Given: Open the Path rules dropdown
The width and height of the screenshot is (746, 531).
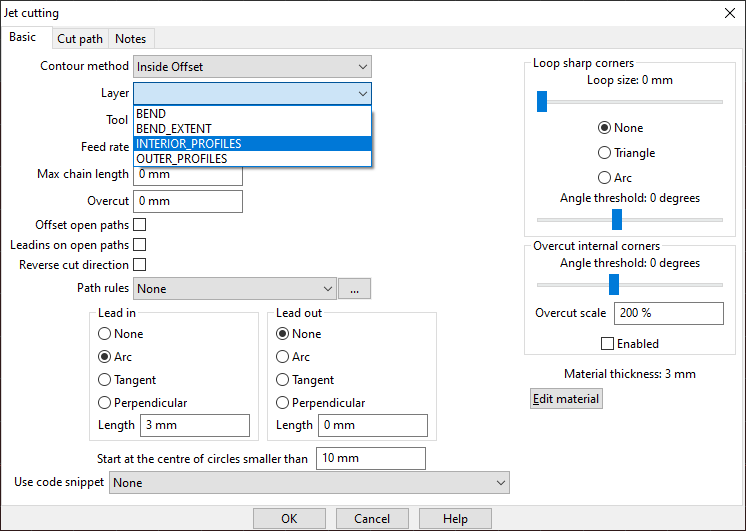Looking at the screenshot, I should pyautogui.click(x=234, y=289).
